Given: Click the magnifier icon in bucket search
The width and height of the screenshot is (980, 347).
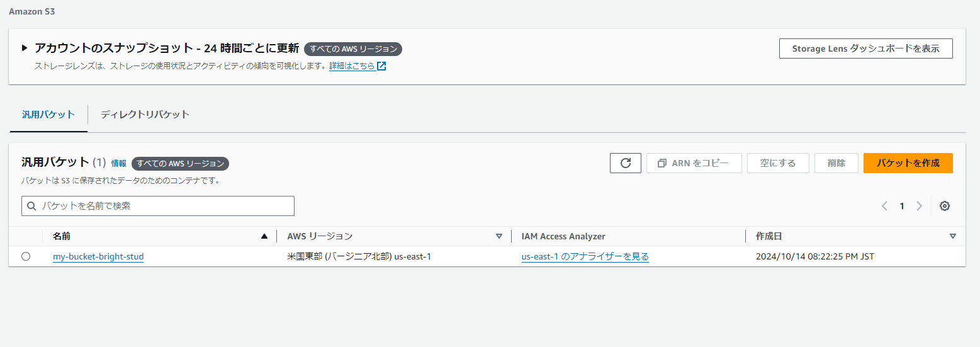Looking at the screenshot, I should tap(31, 206).
